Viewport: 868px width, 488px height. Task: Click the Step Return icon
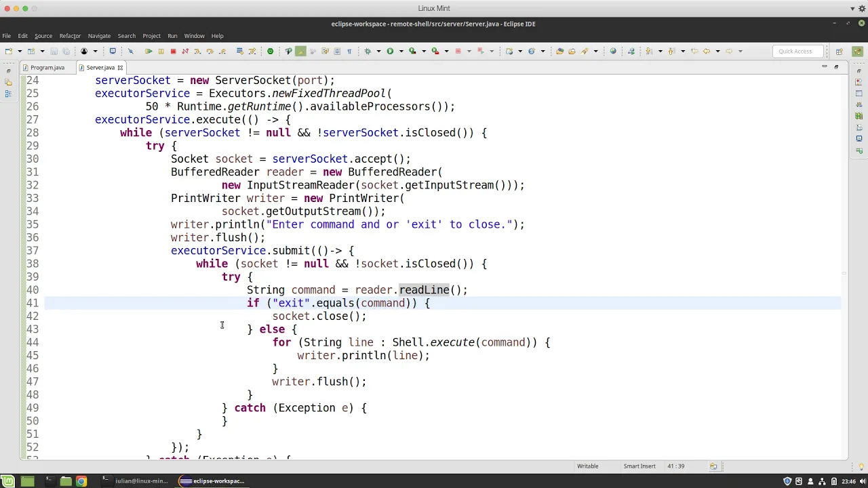[x=222, y=51]
